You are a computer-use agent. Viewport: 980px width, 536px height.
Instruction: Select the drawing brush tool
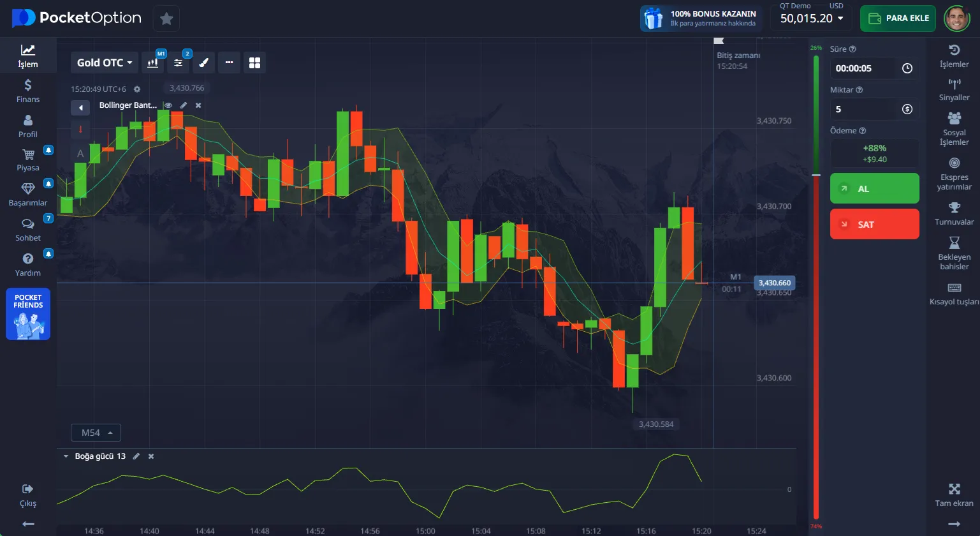pos(204,63)
